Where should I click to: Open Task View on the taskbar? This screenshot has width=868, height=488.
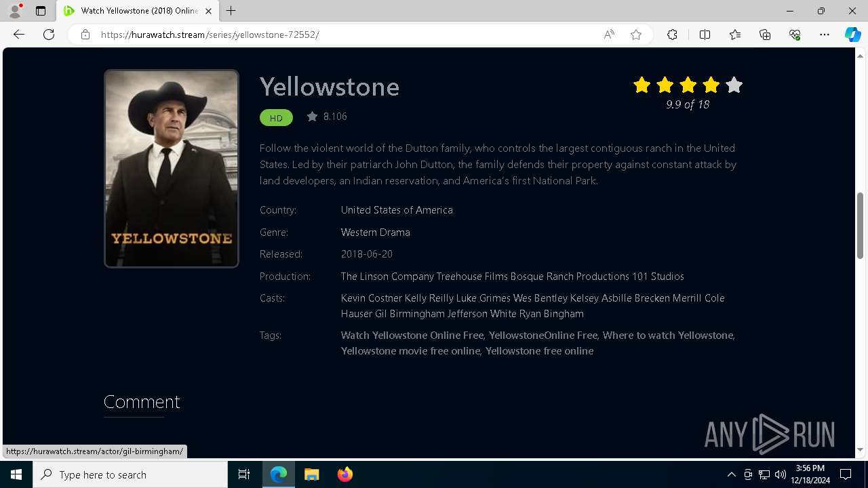point(244,474)
